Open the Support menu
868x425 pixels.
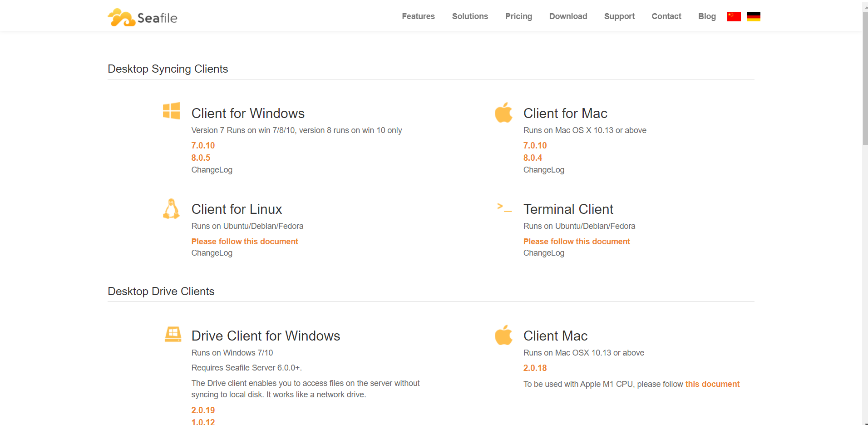click(619, 16)
